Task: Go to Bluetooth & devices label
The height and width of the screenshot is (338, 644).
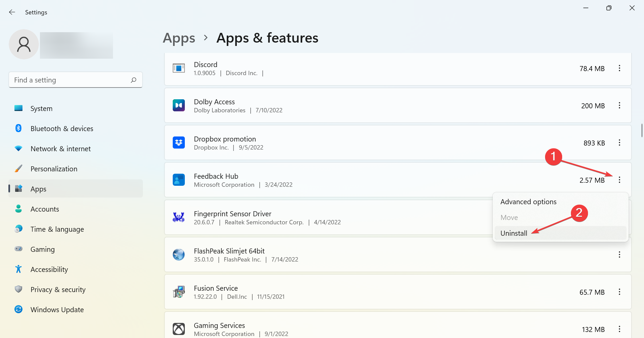Action: pyautogui.click(x=62, y=129)
